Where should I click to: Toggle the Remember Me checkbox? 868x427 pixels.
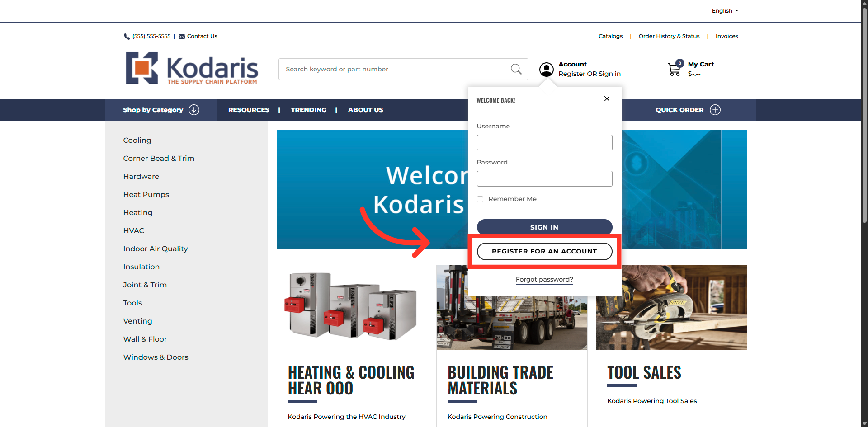pyautogui.click(x=480, y=199)
